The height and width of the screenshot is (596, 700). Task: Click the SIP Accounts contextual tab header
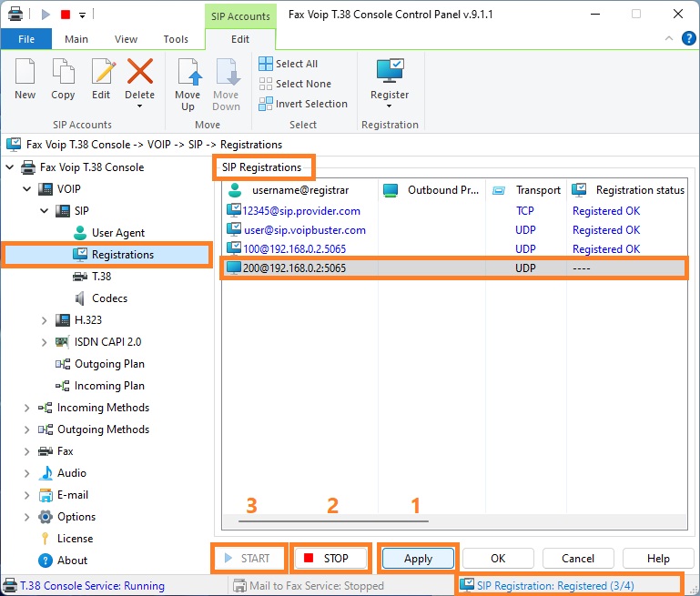pyautogui.click(x=240, y=16)
